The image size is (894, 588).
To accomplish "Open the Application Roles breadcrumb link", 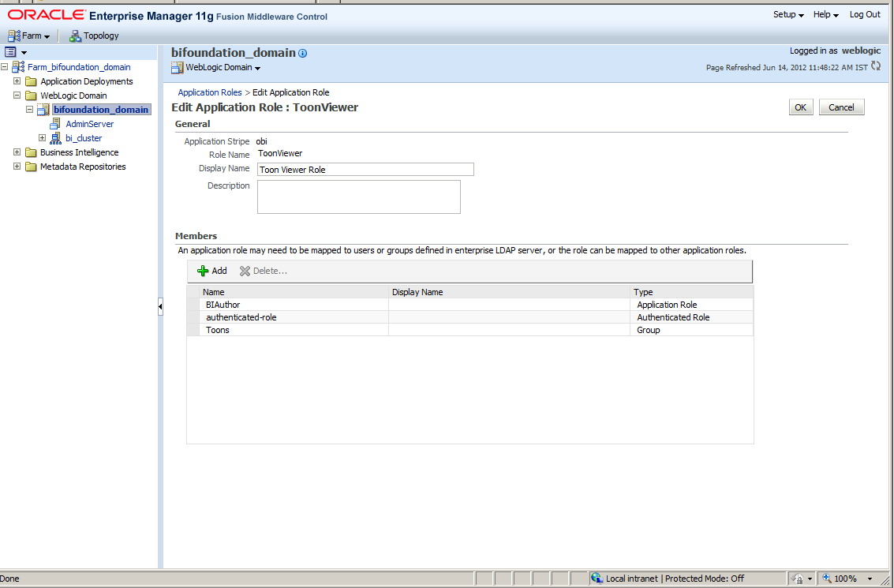I will click(x=210, y=92).
